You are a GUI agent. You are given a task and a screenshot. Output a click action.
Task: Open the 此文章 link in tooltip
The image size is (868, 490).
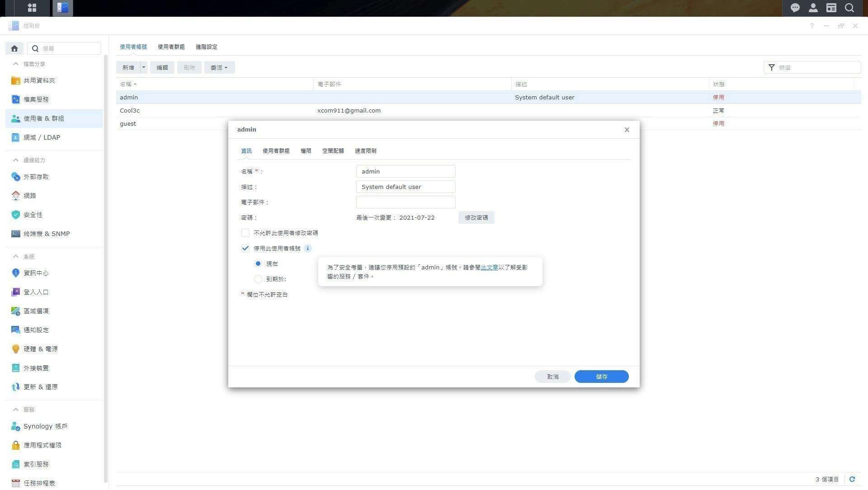click(489, 267)
